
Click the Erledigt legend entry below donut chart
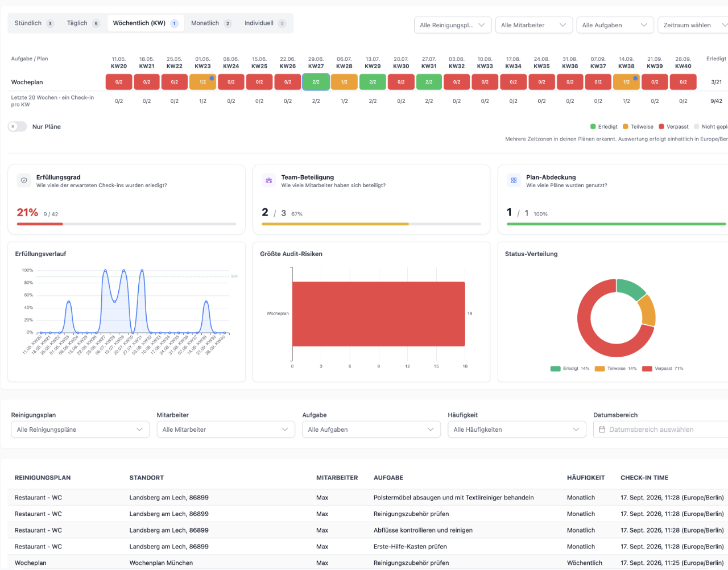(570, 369)
